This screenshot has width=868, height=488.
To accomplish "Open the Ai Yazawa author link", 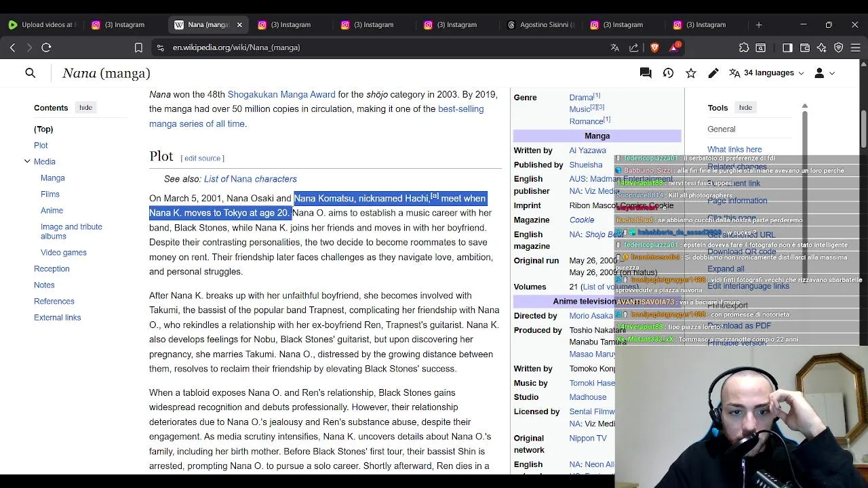I will pos(587,150).
